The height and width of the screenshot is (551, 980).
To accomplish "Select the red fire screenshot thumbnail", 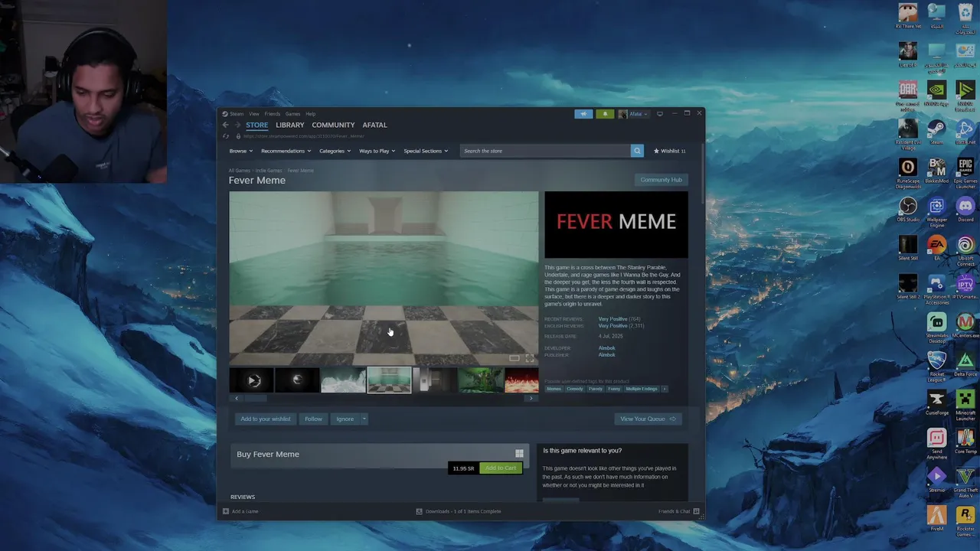I will click(521, 380).
